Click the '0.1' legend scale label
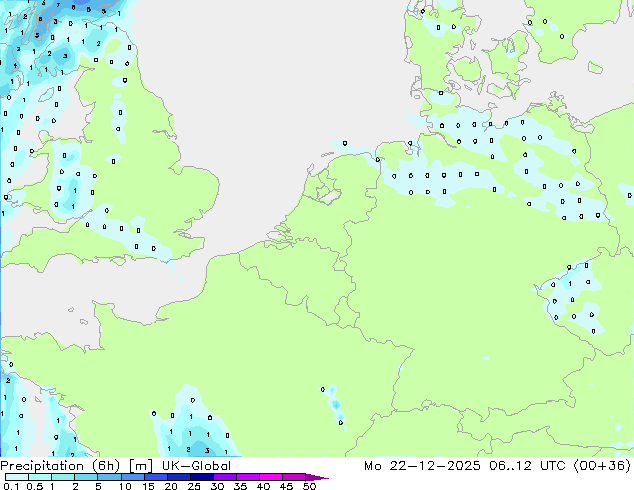Image resolution: width=634 pixels, height=490 pixels. [11, 486]
